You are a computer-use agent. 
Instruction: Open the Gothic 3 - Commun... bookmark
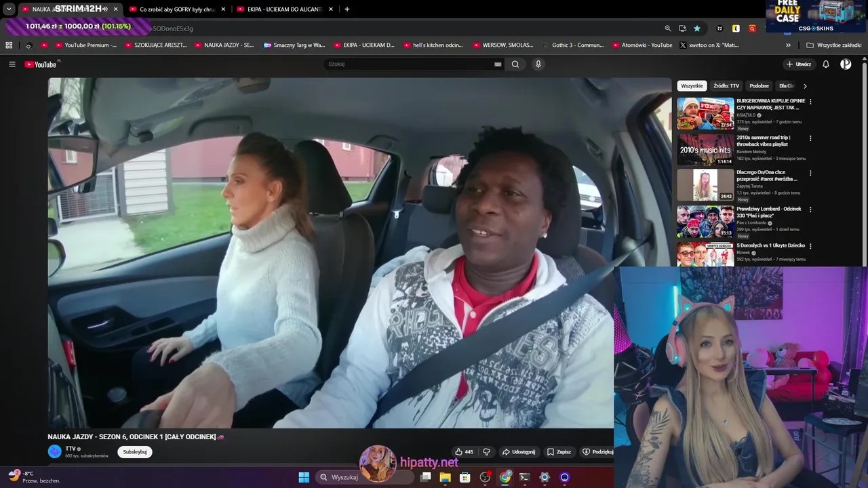(572, 45)
